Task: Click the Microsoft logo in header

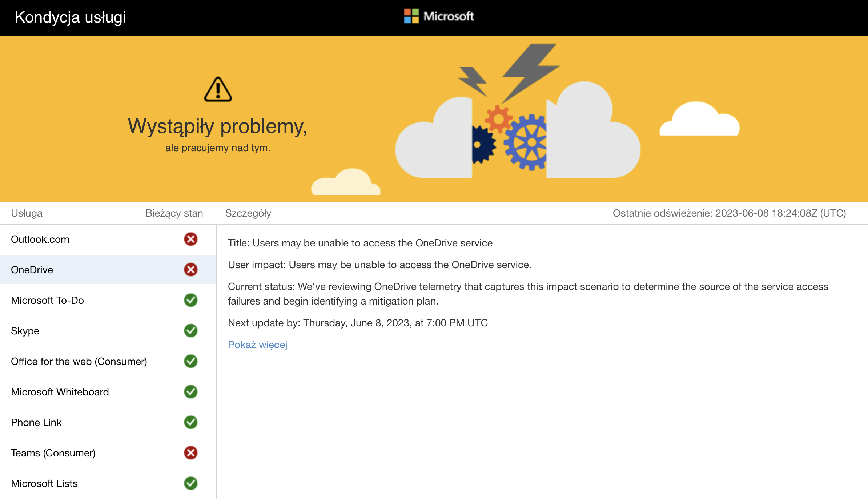Action: [439, 16]
